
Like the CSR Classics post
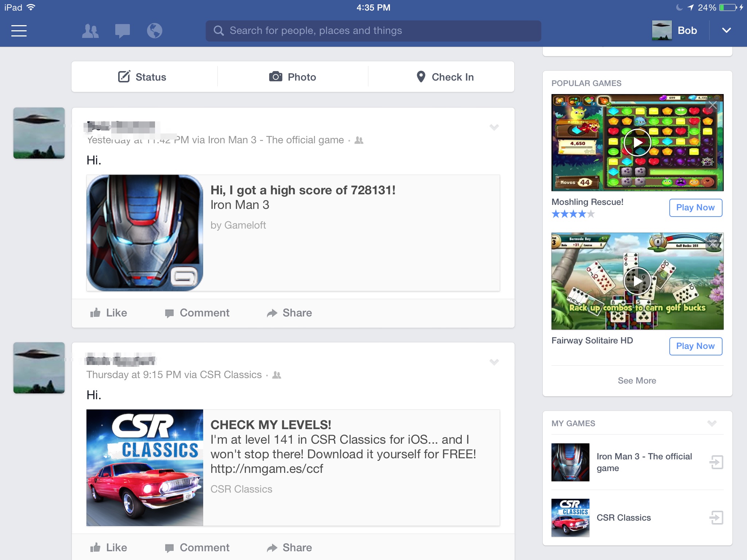point(108,547)
